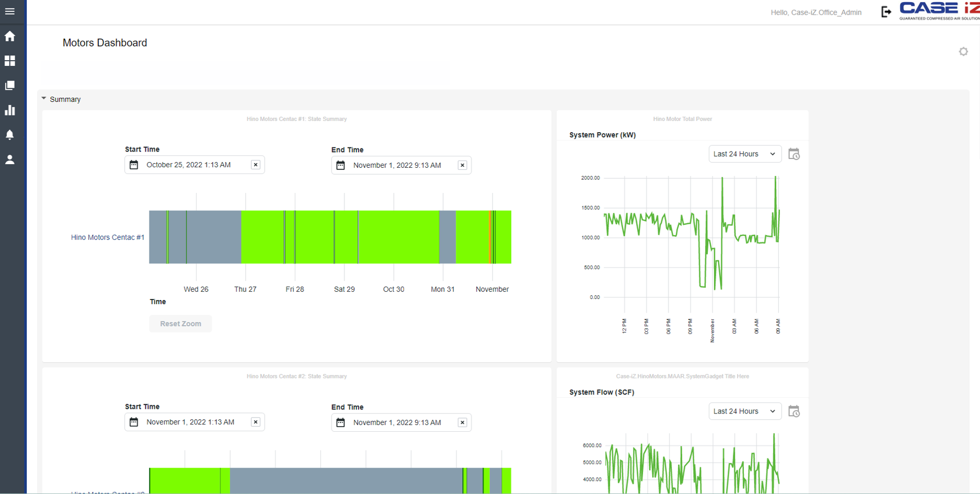980x494 pixels.
Task: Open notifications bell icon in sidebar
Action: tap(9, 134)
